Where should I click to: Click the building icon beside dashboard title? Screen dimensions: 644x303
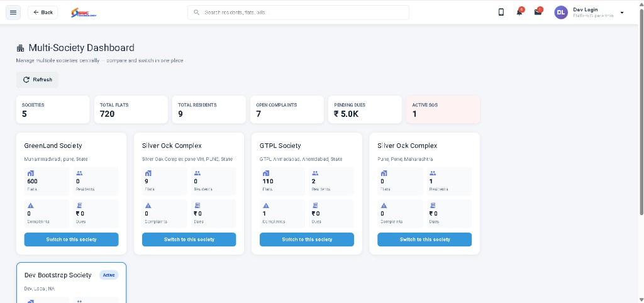20,48
